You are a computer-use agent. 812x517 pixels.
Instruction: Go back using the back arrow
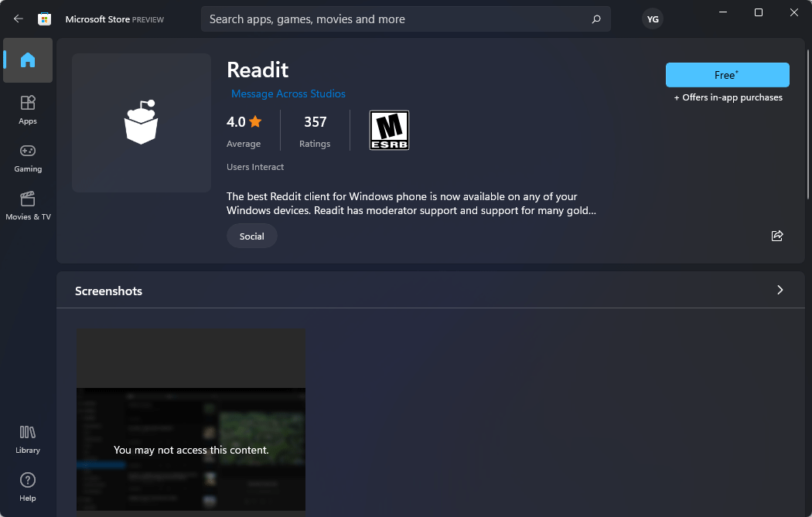[18, 19]
